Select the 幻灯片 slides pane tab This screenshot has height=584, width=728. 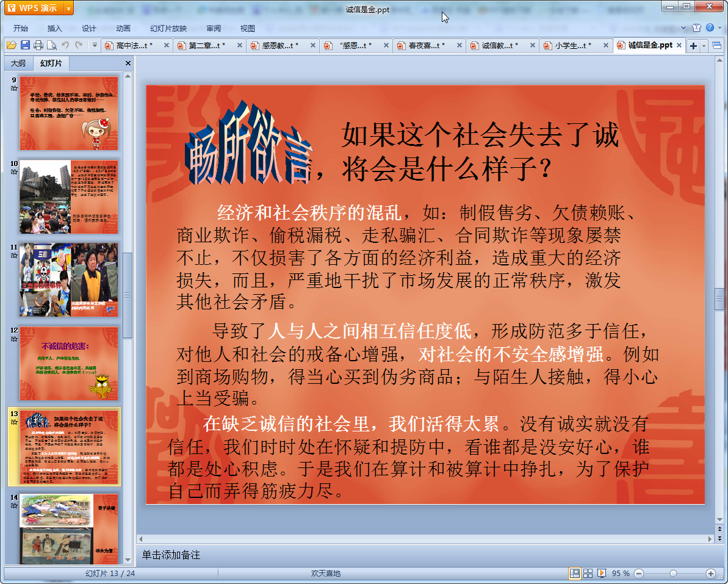[x=51, y=63]
